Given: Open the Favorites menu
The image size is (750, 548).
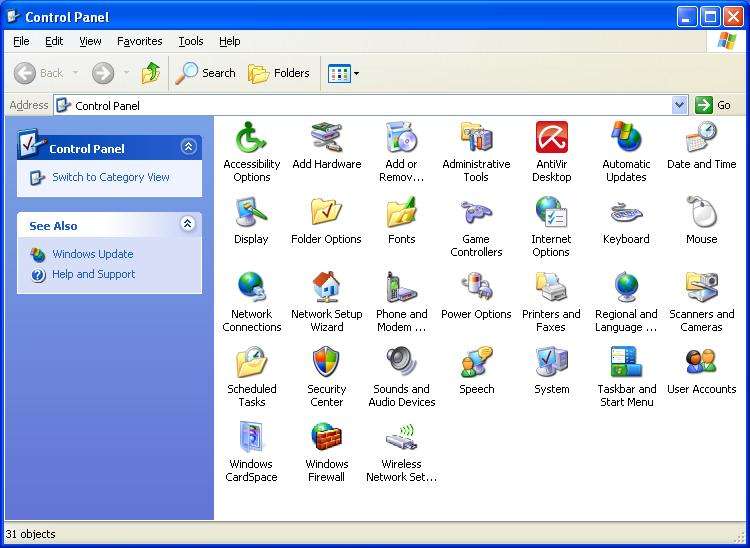Looking at the screenshot, I should 140,41.
